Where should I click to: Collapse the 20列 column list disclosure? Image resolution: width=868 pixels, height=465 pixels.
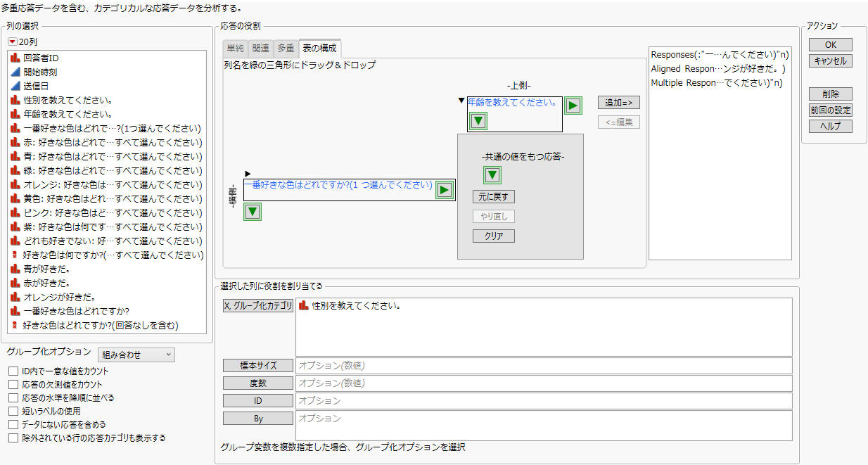[x=13, y=41]
